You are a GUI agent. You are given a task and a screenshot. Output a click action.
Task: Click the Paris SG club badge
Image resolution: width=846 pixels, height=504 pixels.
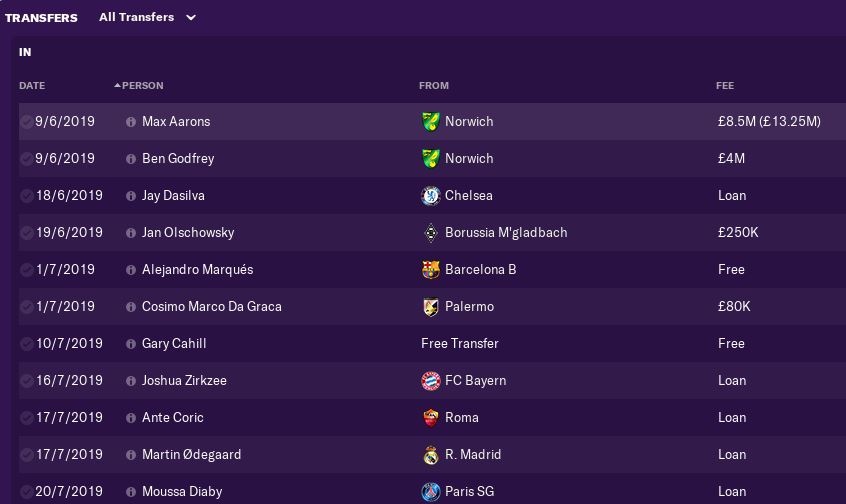(x=431, y=492)
